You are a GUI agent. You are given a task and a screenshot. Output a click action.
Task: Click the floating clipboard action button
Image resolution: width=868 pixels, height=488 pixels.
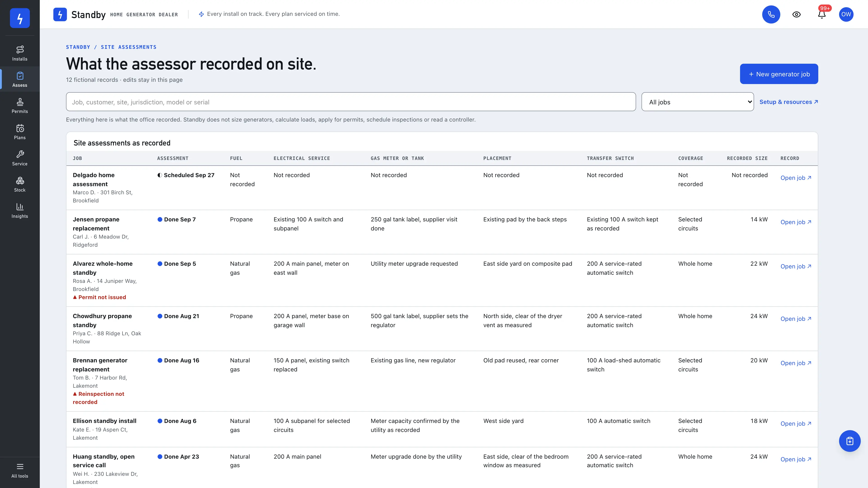click(x=849, y=441)
